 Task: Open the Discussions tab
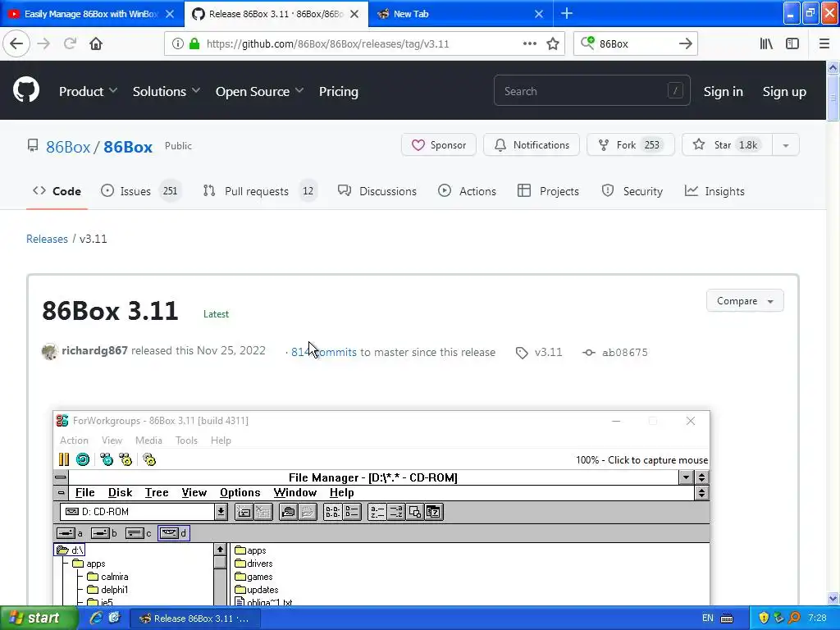click(377, 191)
